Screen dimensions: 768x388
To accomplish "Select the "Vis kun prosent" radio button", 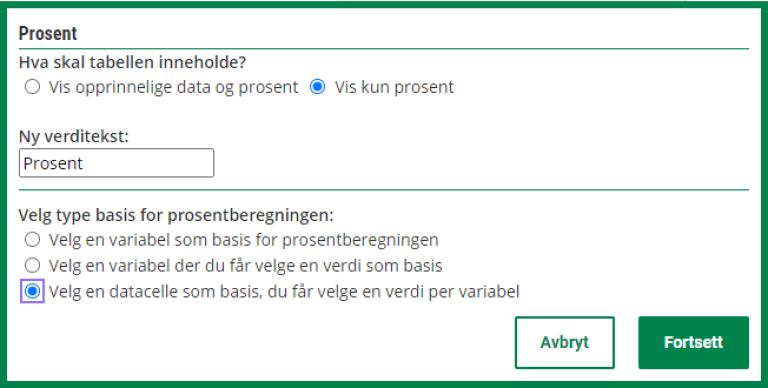I will tap(317, 87).
